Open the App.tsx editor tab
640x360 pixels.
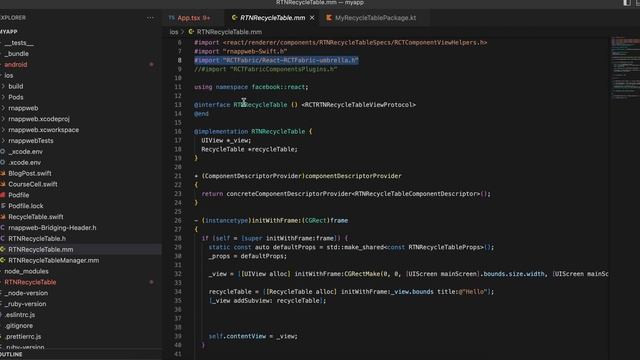(194, 18)
